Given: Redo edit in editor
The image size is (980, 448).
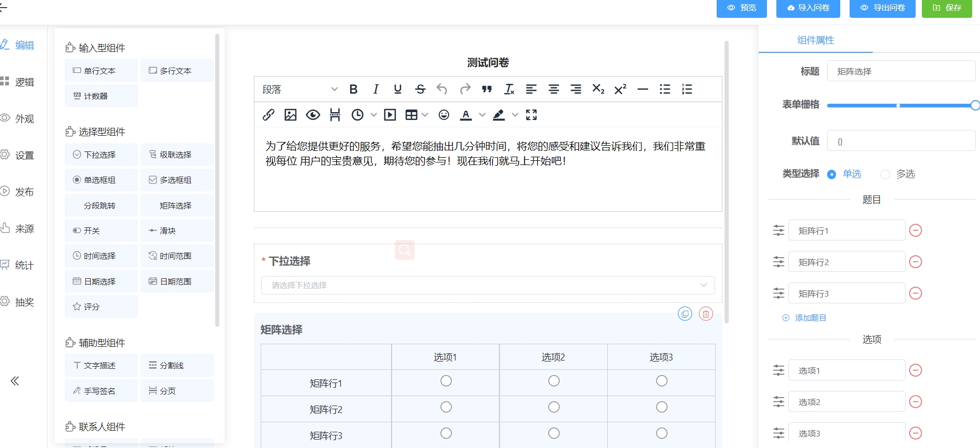Looking at the screenshot, I should 465,89.
